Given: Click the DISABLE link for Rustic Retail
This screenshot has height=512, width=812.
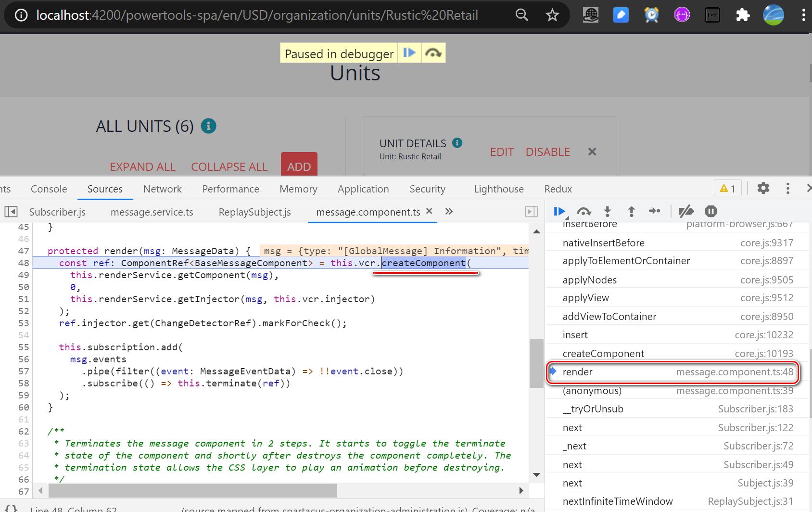Looking at the screenshot, I should click(x=548, y=152).
